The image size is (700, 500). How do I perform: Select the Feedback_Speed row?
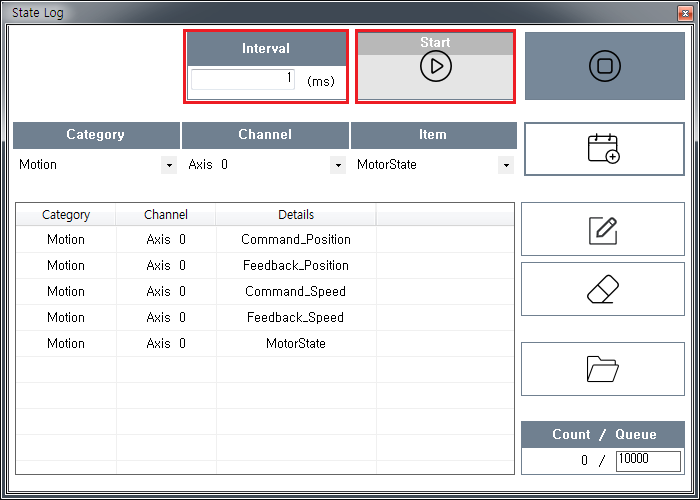click(295, 318)
